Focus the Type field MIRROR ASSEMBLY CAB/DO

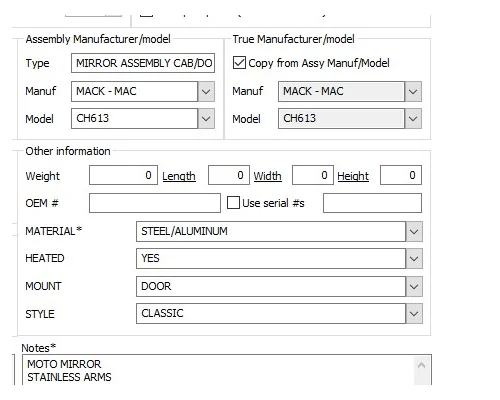pos(143,63)
